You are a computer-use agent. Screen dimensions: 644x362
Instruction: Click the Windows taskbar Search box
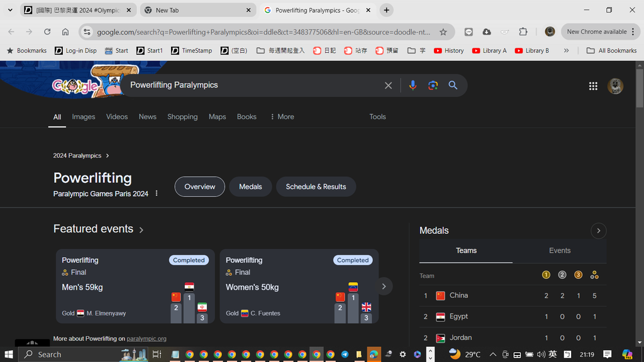pyautogui.click(x=82, y=354)
